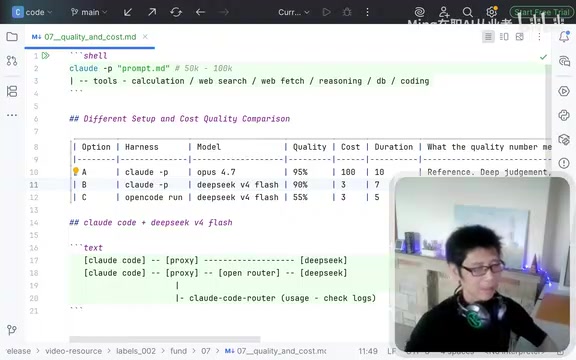Viewport: 576px width, 360px height.
Task: Click the 'opencode run' table cell
Action: click(154, 197)
